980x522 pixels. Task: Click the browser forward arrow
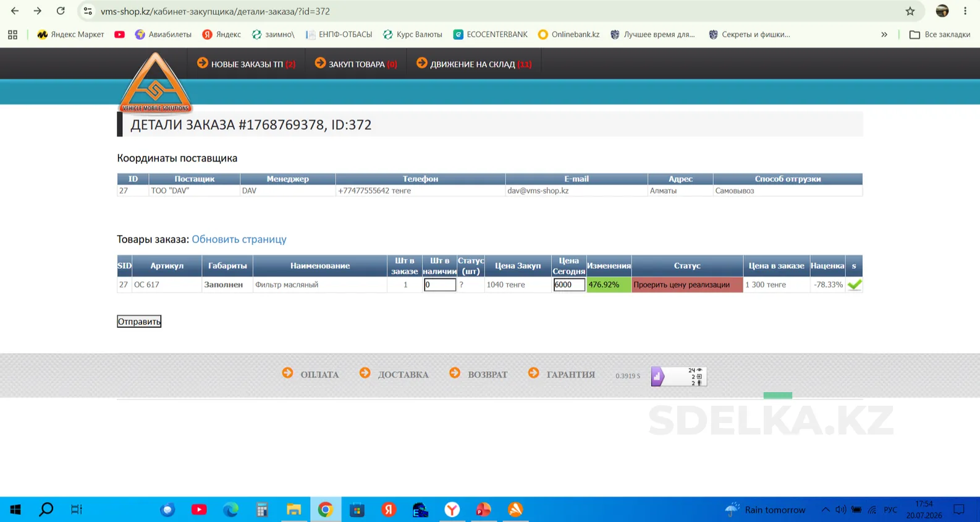point(38,11)
